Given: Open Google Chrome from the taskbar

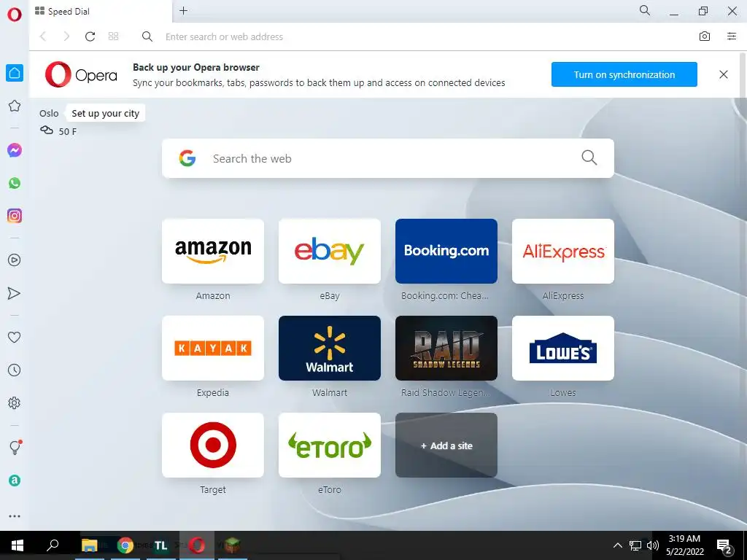Looking at the screenshot, I should [x=125, y=545].
